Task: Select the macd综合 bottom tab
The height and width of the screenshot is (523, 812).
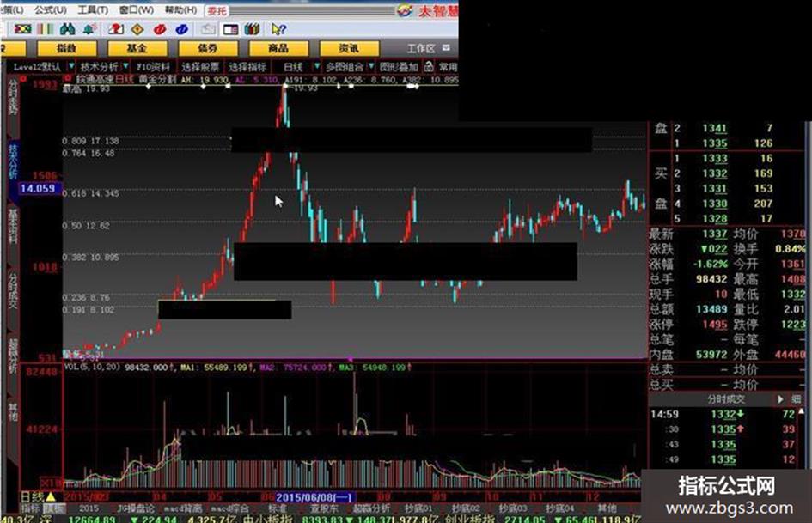Action: tap(230, 508)
